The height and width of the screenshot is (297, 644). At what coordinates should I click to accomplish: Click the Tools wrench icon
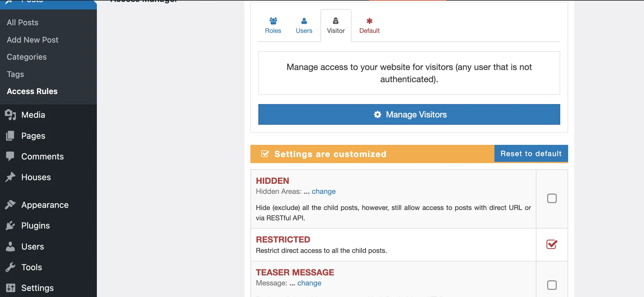10,267
